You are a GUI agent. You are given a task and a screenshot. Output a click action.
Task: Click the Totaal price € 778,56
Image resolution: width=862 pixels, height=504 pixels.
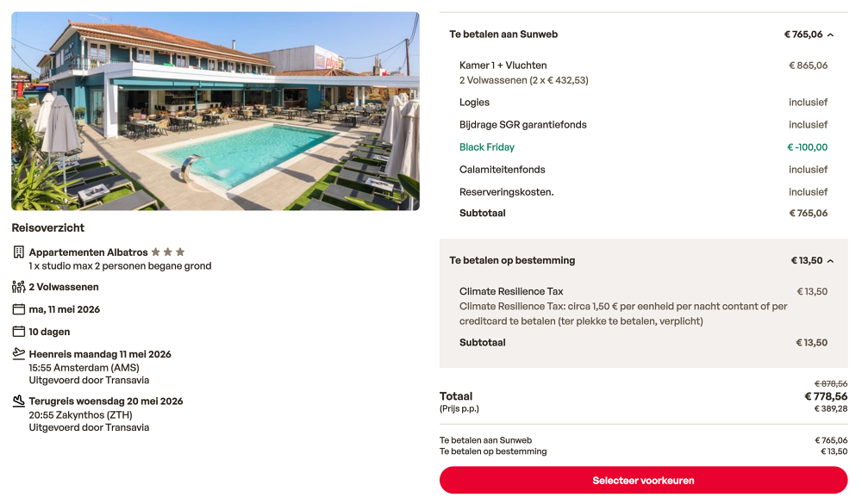pos(825,396)
